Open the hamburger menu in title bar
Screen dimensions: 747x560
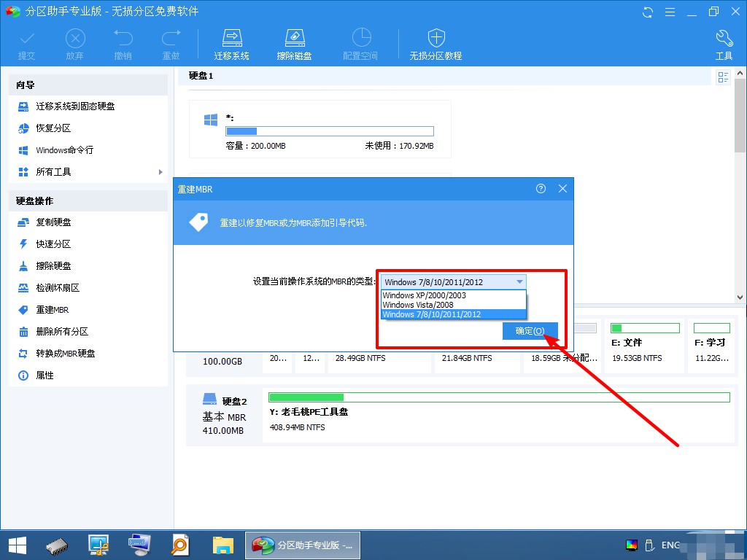pos(670,12)
